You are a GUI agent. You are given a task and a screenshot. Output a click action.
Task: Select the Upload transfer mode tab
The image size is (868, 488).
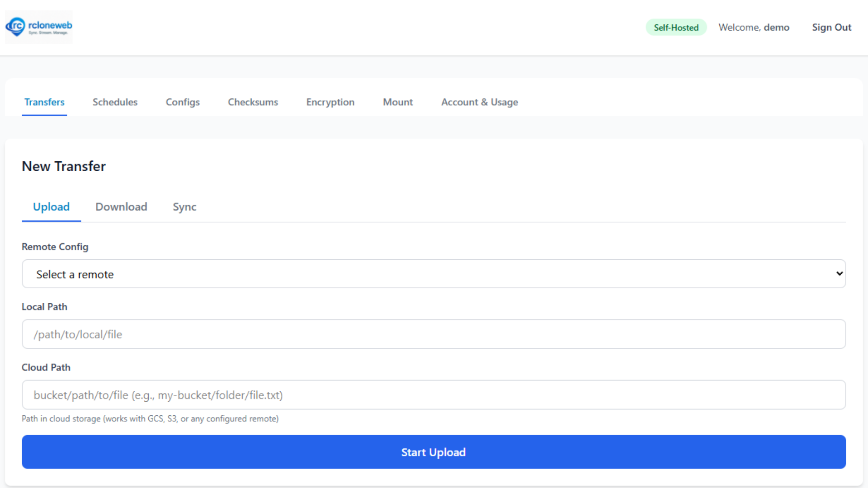51,207
